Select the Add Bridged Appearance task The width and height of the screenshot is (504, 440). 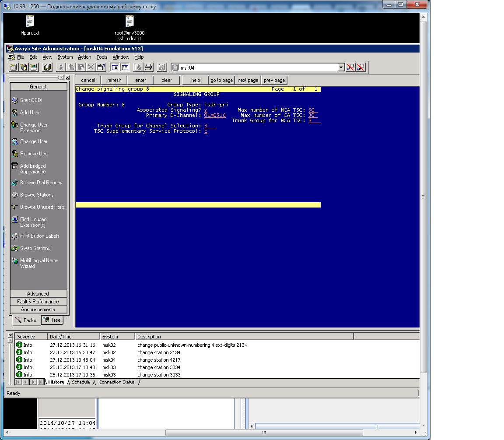pos(28,169)
